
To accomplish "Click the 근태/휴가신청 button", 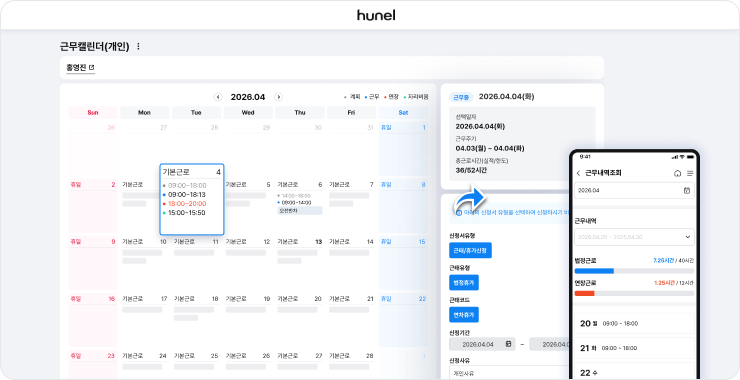I will [470, 250].
